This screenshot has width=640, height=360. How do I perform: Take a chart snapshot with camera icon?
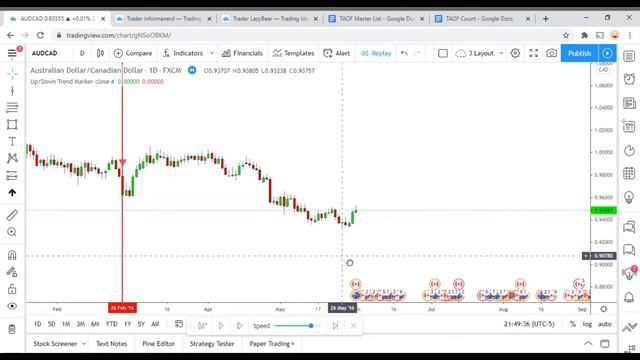tap(551, 53)
